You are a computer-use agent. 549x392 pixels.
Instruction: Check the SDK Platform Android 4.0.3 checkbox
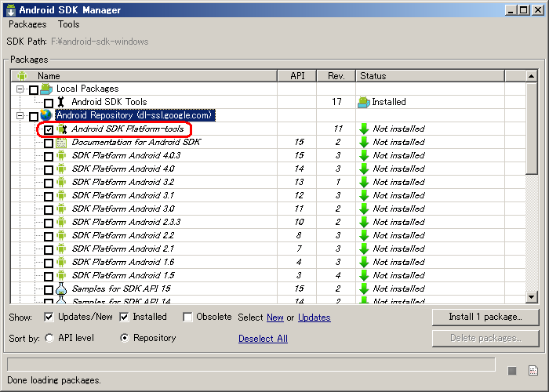49,157
